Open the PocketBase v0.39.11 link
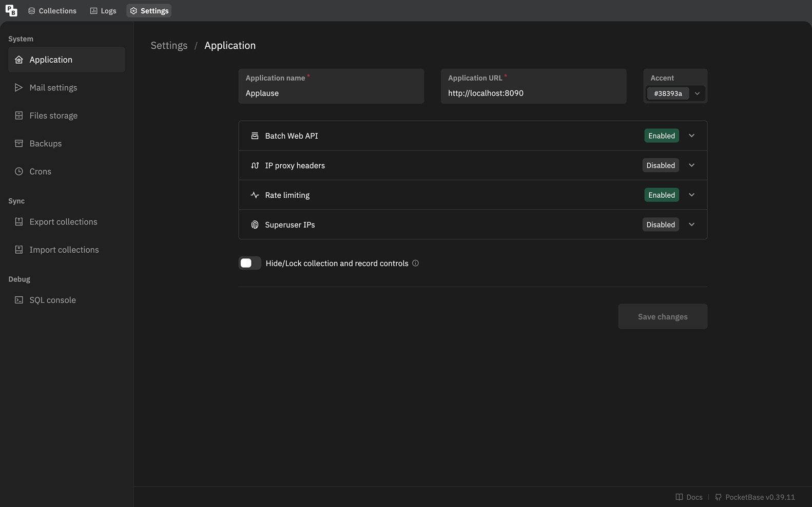Screen dimensions: 812x507 coord(755,497)
